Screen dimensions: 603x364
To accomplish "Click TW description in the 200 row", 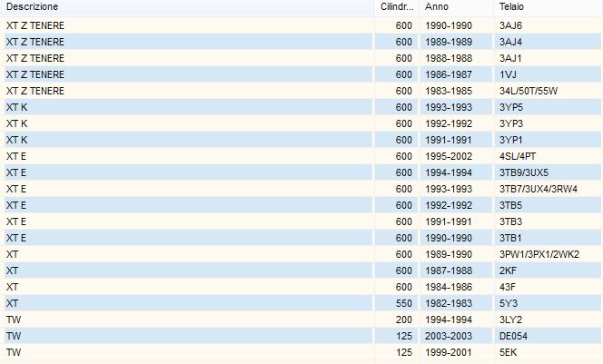I will coord(14,320).
